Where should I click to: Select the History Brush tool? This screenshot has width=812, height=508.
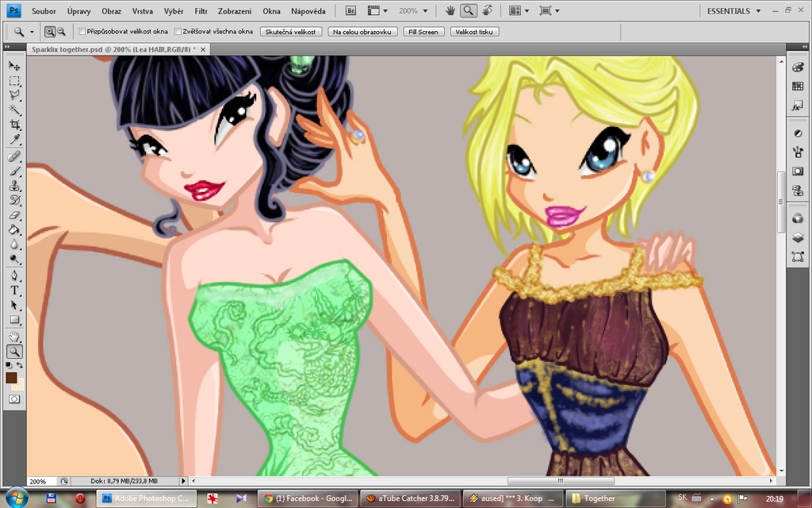point(14,200)
